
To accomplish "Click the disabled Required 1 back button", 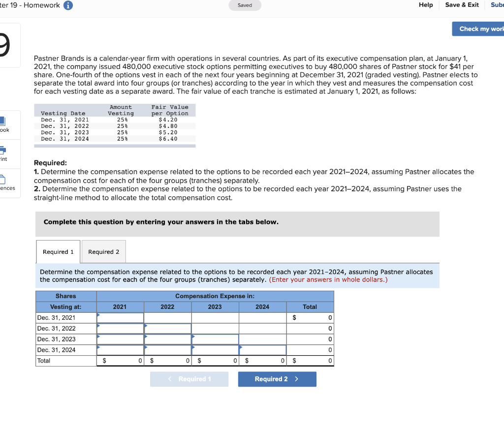I will [x=189, y=379].
